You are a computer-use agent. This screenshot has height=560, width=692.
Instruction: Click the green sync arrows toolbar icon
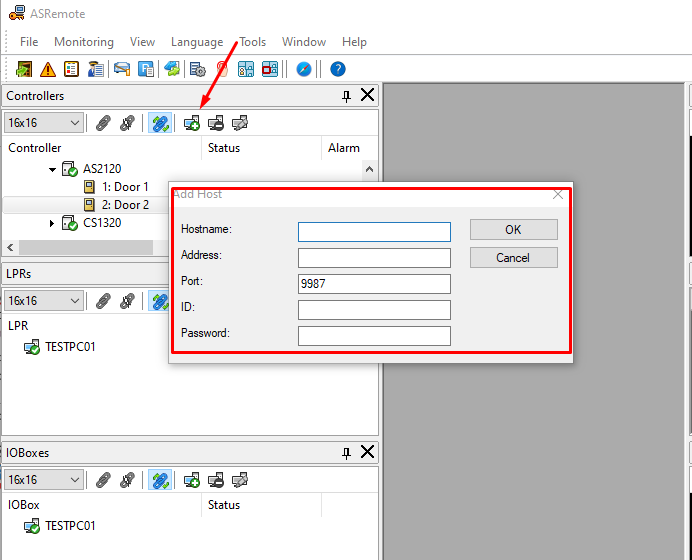[x=172, y=69]
